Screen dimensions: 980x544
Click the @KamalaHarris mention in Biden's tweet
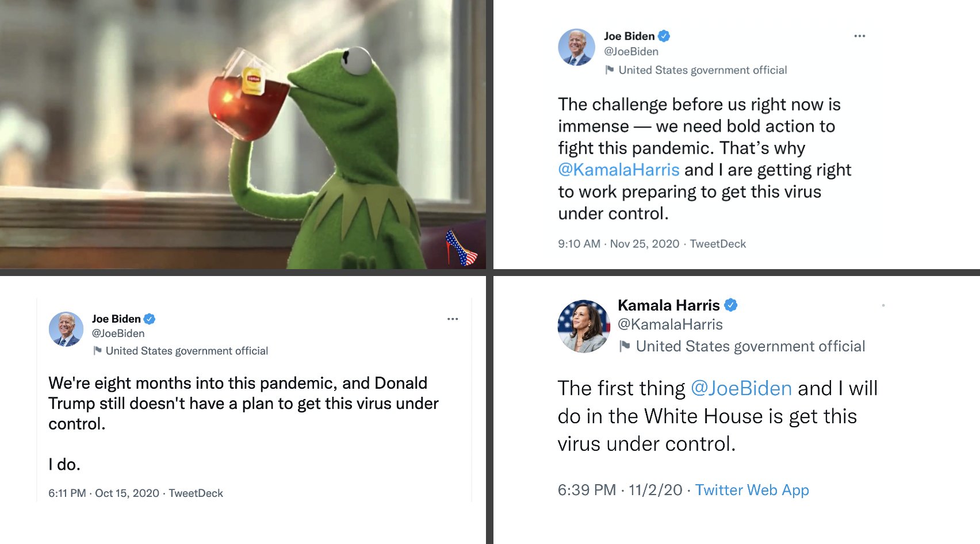(619, 170)
